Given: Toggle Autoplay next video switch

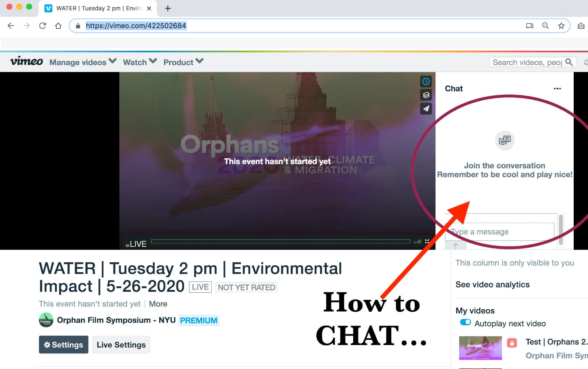Looking at the screenshot, I should click(465, 322).
